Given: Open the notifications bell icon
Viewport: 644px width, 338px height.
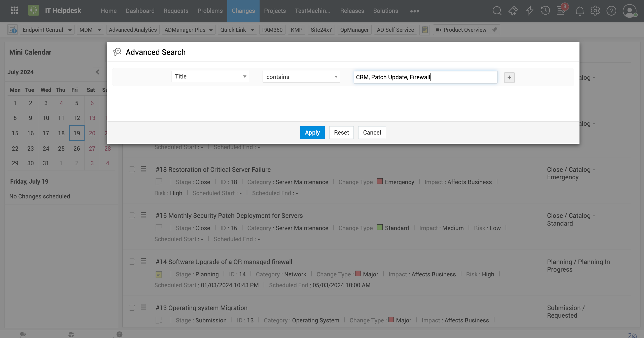Looking at the screenshot, I should pyautogui.click(x=580, y=11).
